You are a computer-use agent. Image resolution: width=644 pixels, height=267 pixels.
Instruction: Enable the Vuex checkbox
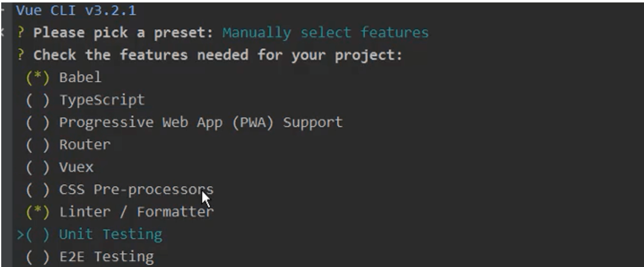(x=37, y=167)
